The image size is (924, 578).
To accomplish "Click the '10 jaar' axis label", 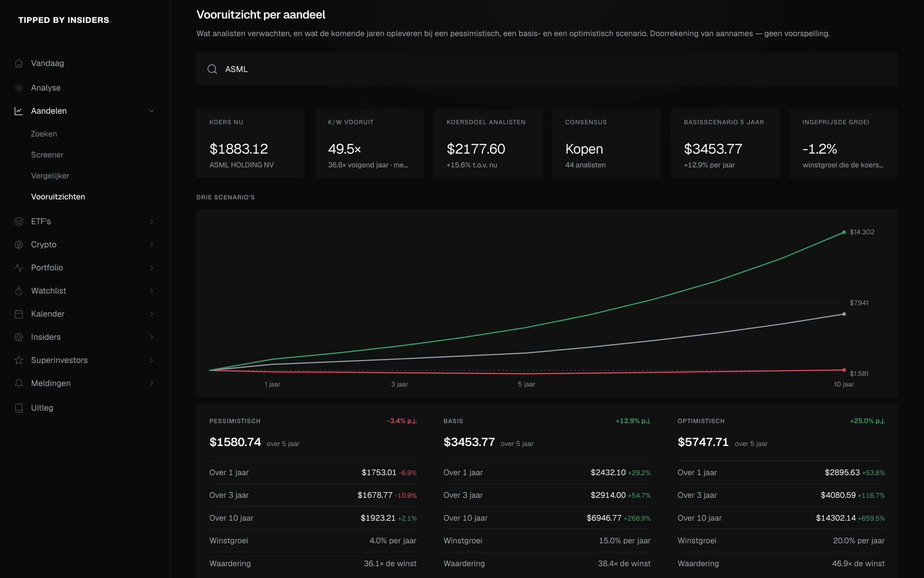I will click(844, 384).
